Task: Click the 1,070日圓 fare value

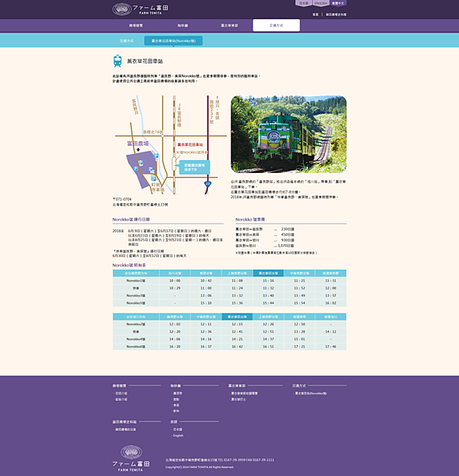Action: [x=286, y=246]
